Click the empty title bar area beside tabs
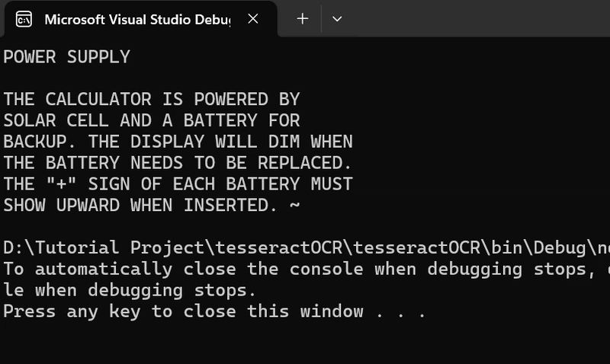This screenshot has height=364, width=610. coord(479,18)
